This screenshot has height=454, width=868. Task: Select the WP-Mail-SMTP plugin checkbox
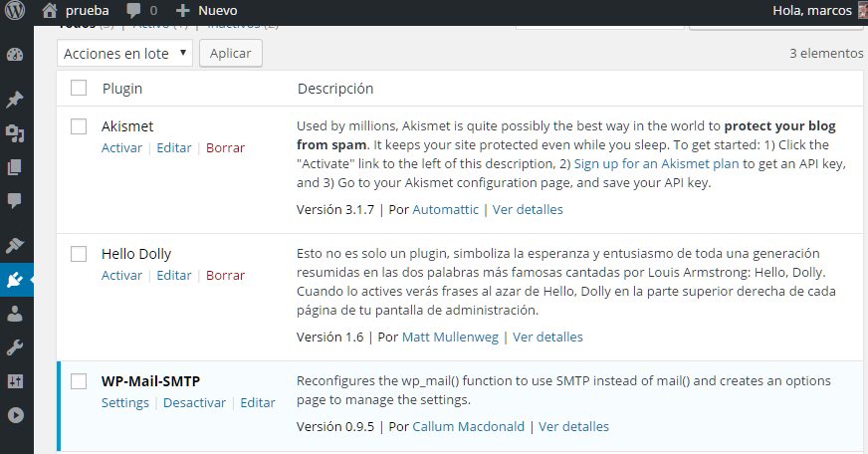pyautogui.click(x=79, y=381)
